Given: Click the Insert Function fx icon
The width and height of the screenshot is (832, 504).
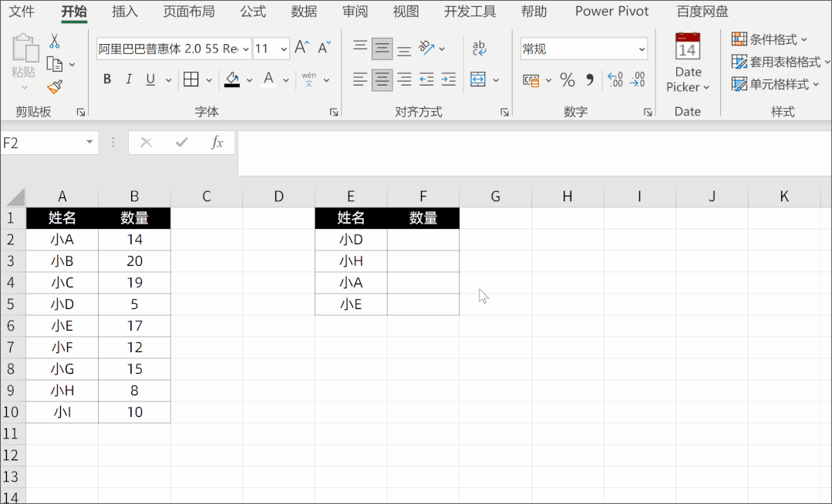Looking at the screenshot, I should coord(217,143).
